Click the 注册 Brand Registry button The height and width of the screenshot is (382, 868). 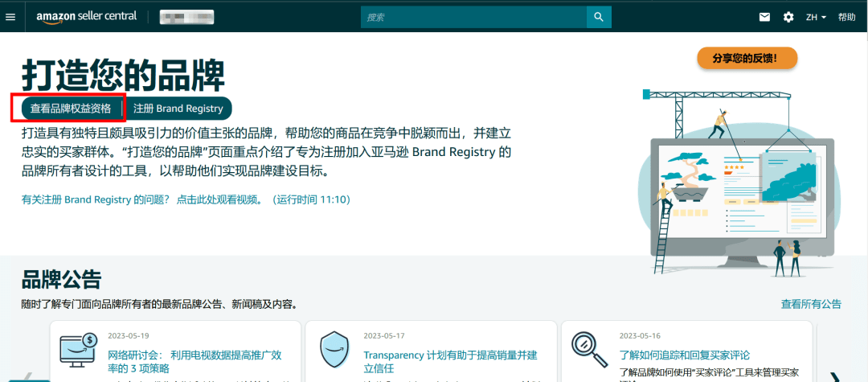pyautogui.click(x=178, y=109)
